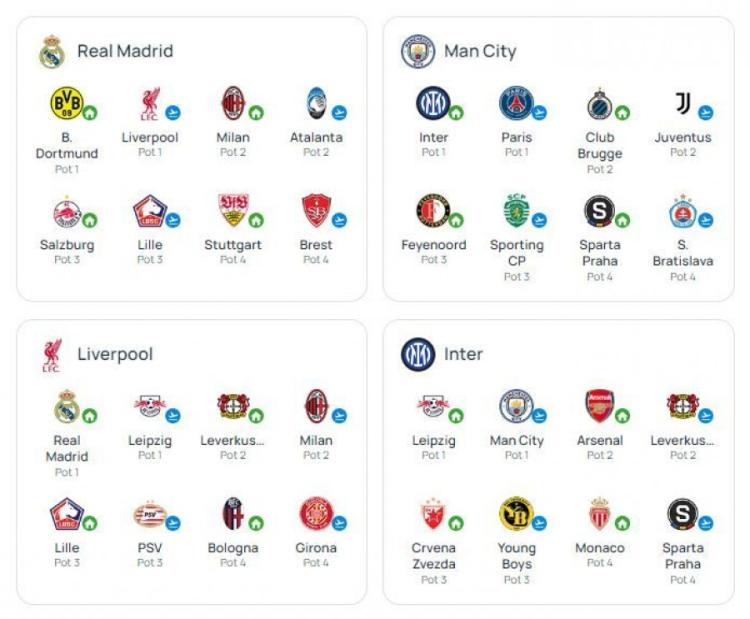The height and width of the screenshot is (619, 750).
Task: Click the Atalanta crest icon
Action: click(316, 102)
